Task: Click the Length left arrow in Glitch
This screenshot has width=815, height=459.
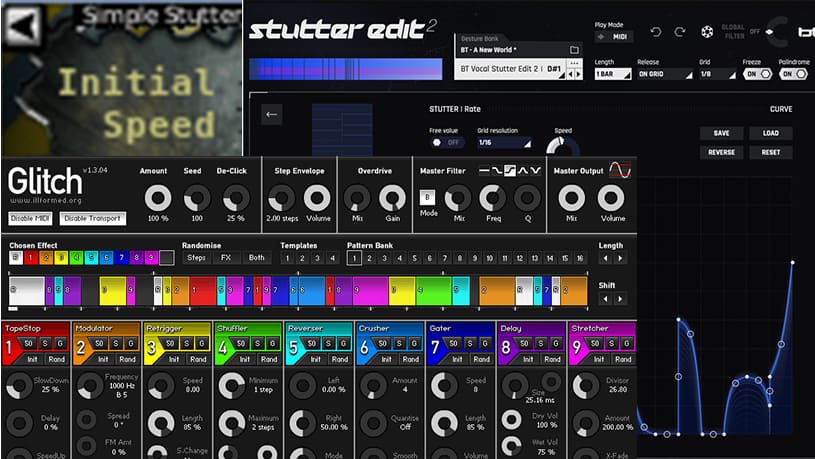Action: tap(603, 258)
